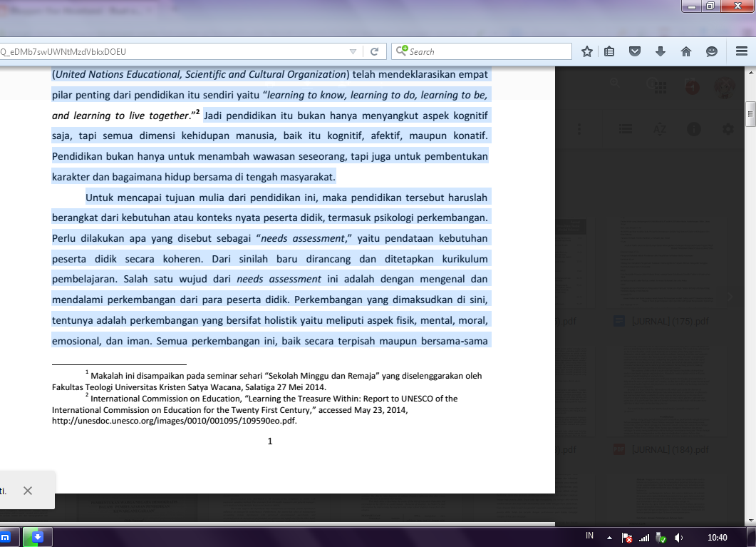Select the [JURNAL] (175).pdf file name

[x=670, y=321]
